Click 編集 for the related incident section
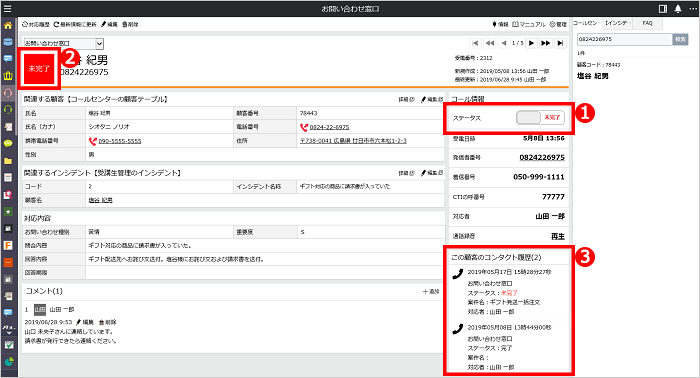The width and height of the screenshot is (700, 378). point(432,173)
